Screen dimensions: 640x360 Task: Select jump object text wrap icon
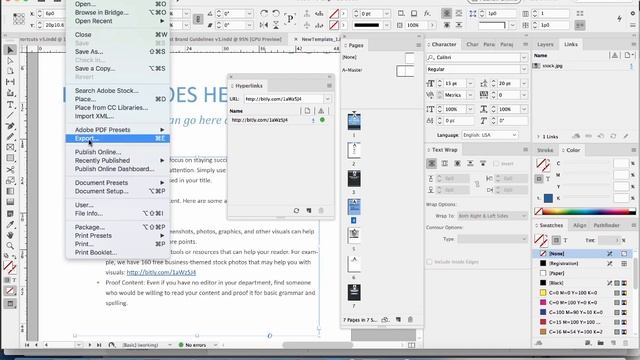point(470,163)
